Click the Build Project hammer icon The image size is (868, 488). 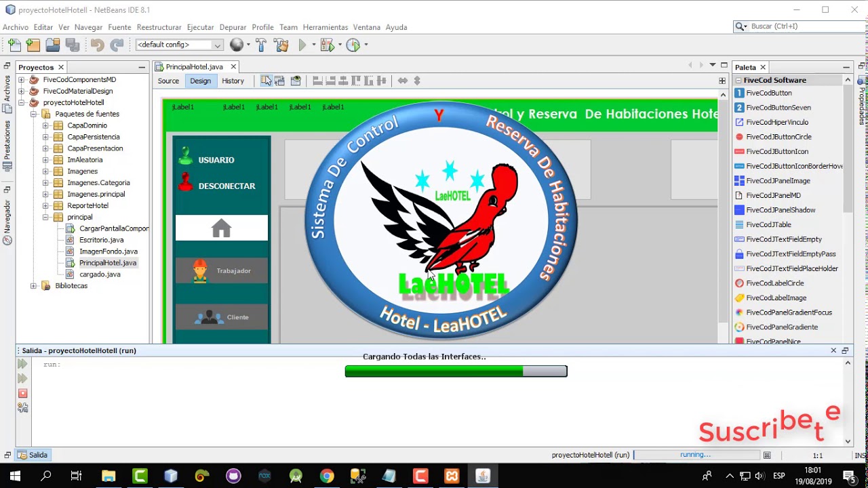261,45
